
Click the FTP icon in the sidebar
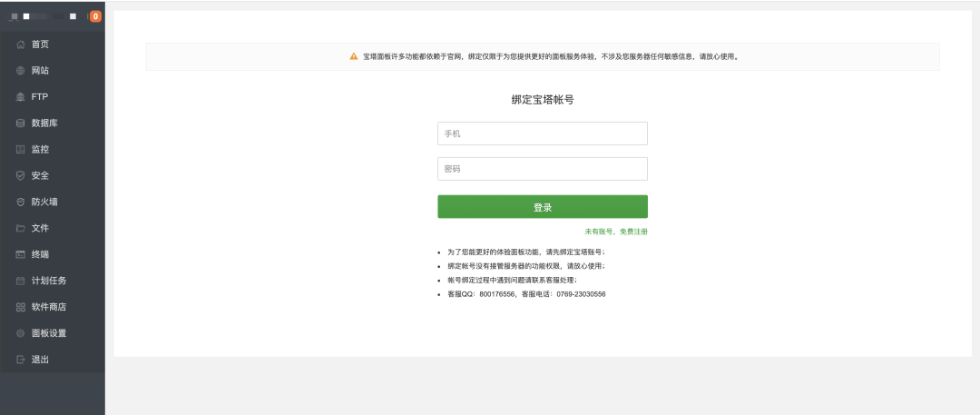20,97
